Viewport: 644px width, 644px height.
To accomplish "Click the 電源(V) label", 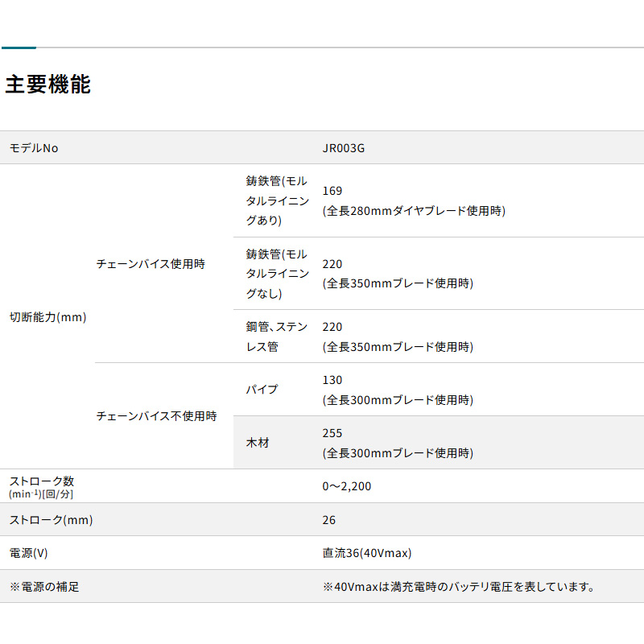I will [x=28, y=553].
